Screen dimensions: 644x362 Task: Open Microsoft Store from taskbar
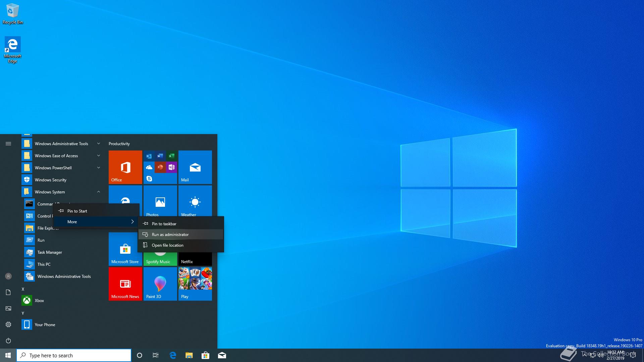pos(205,355)
